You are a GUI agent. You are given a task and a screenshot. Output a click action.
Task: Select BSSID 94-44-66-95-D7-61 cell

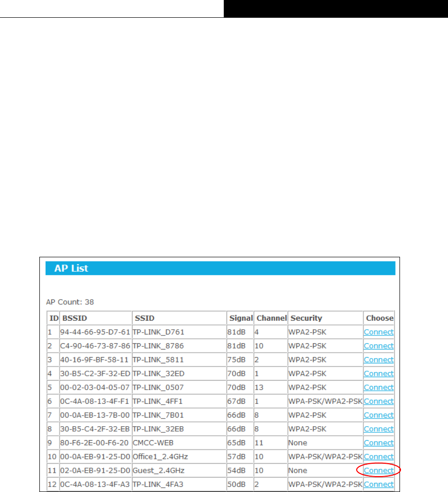[95, 332]
